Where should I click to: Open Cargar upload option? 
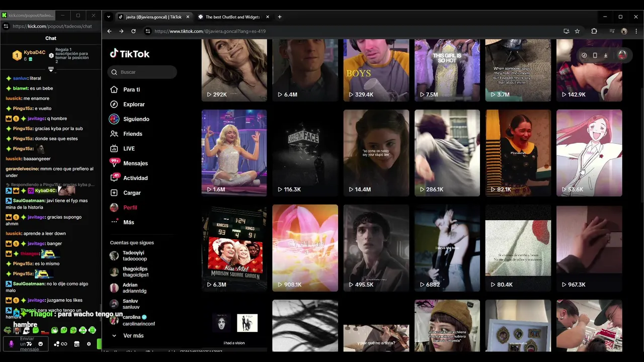pos(125,193)
